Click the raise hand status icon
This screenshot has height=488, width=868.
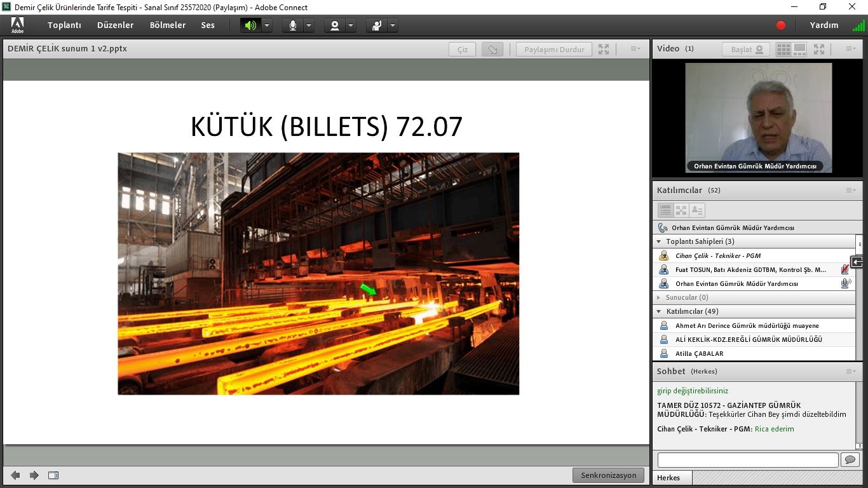377,25
